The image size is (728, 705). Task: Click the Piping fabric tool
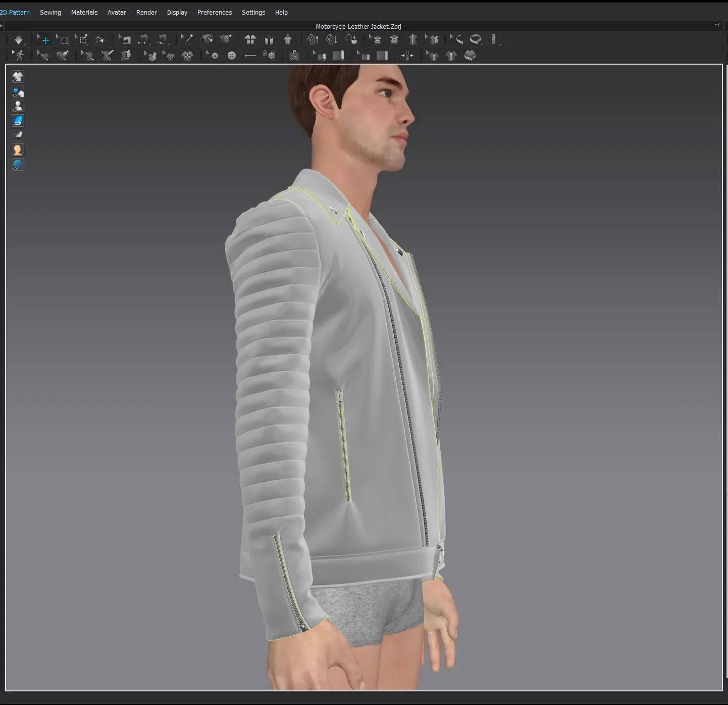pyautogui.click(x=382, y=56)
